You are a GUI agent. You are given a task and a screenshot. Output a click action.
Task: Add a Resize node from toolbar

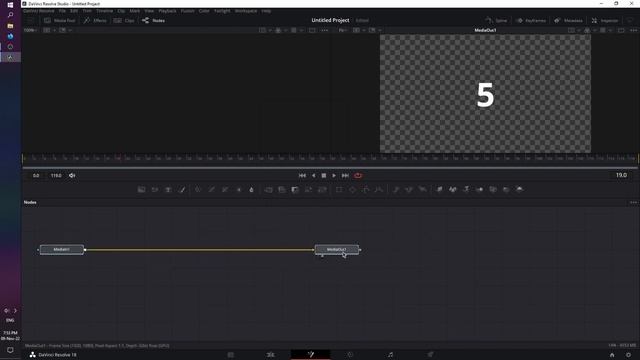click(x=309, y=189)
